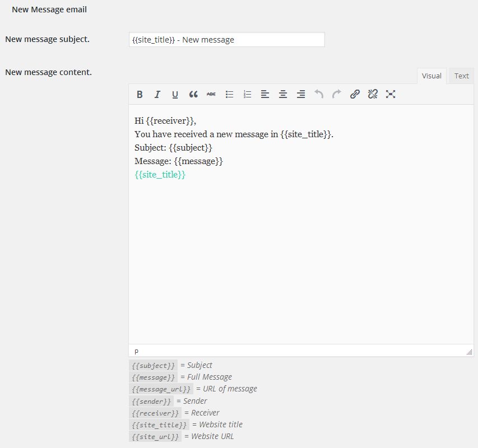Create a bulleted list

(229, 95)
